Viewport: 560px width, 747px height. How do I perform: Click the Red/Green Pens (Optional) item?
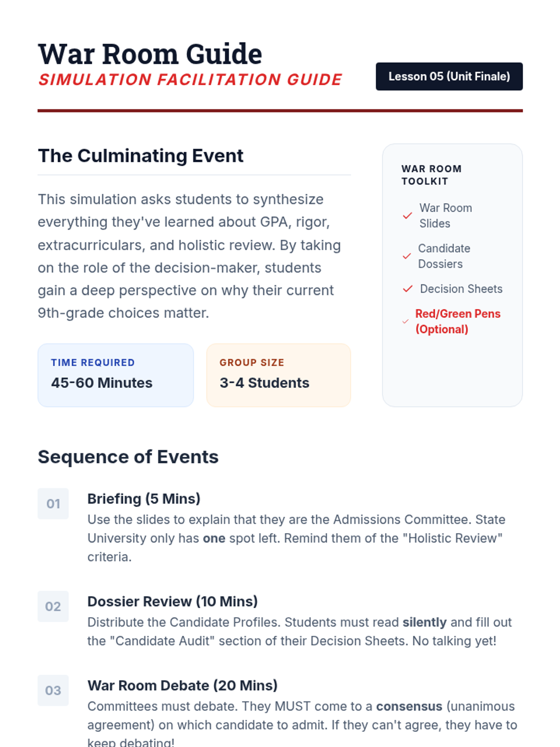(x=458, y=321)
